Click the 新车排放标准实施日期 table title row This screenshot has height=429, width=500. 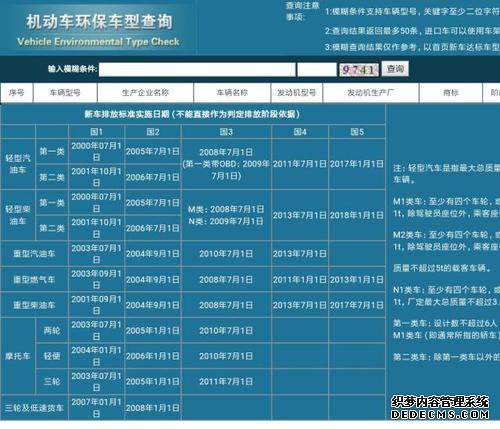click(x=193, y=114)
